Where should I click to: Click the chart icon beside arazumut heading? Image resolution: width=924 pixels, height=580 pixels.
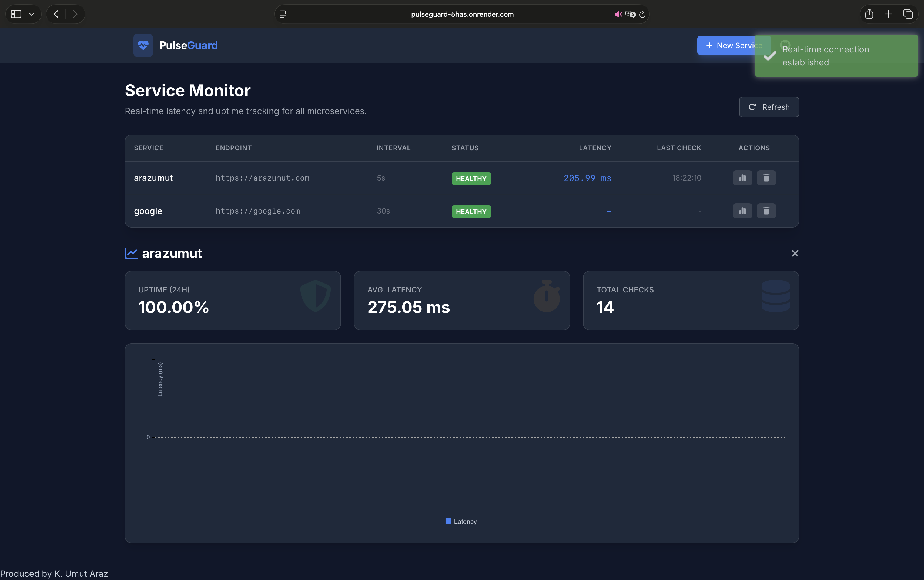tap(131, 253)
